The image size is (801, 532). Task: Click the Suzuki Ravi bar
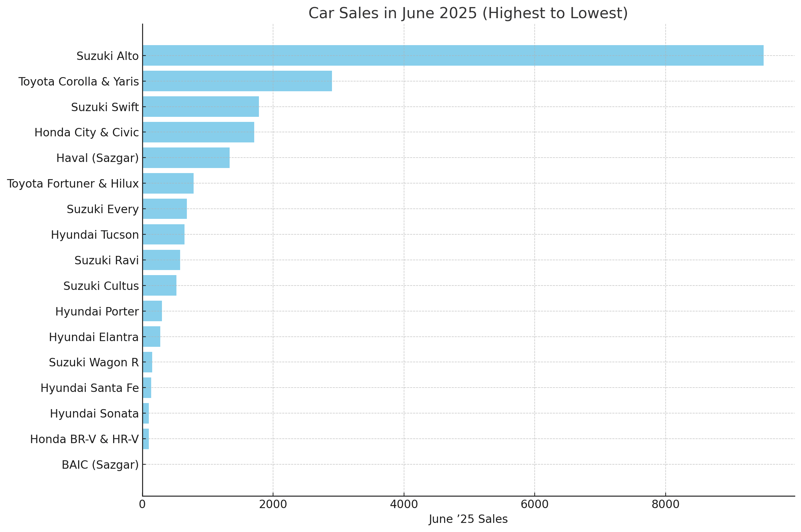[161, 260]
